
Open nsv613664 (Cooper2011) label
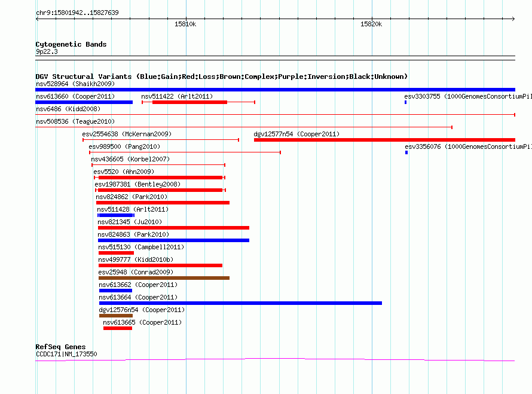(x=138, y=297)
